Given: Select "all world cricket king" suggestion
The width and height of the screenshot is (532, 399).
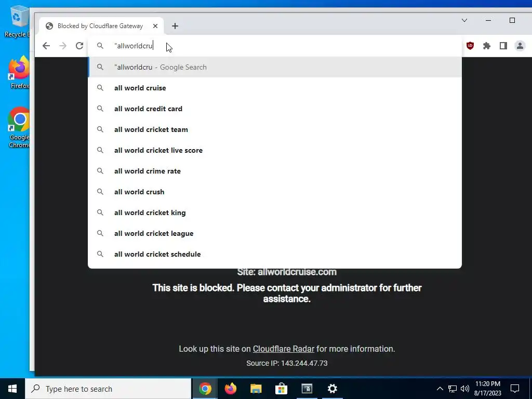Looking at the screenshot, I should tap(275, 212).
